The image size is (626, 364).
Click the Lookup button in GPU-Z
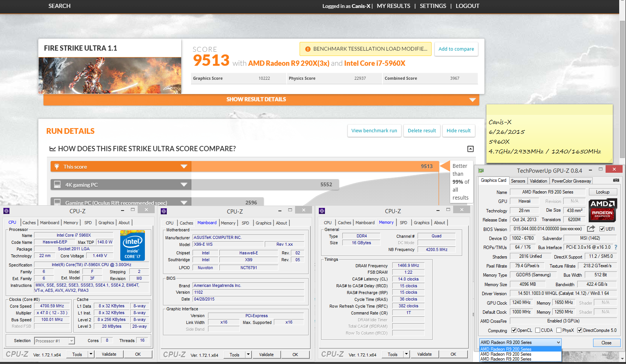coord(603,192)
